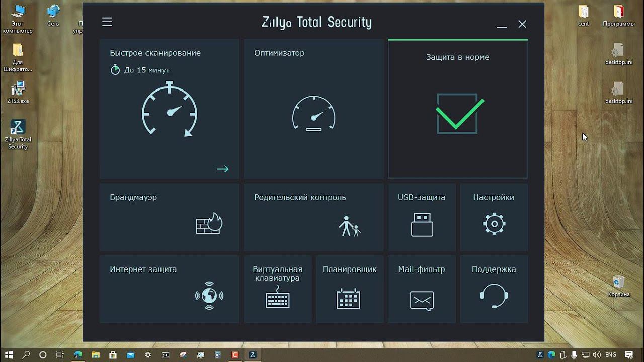Open the Windows Start menu
The height and width of the screenshot is (362, 644).
(x=9, y=355)
